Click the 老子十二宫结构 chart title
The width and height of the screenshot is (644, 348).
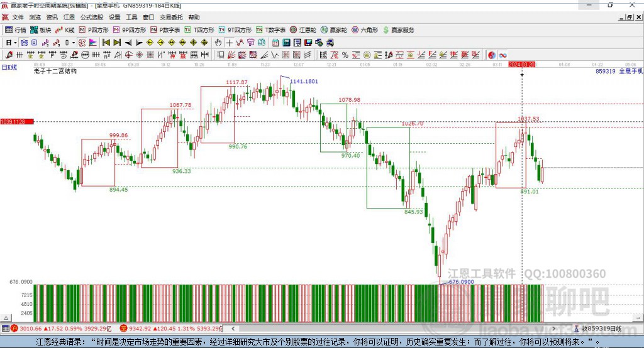(x=55, y=71)
